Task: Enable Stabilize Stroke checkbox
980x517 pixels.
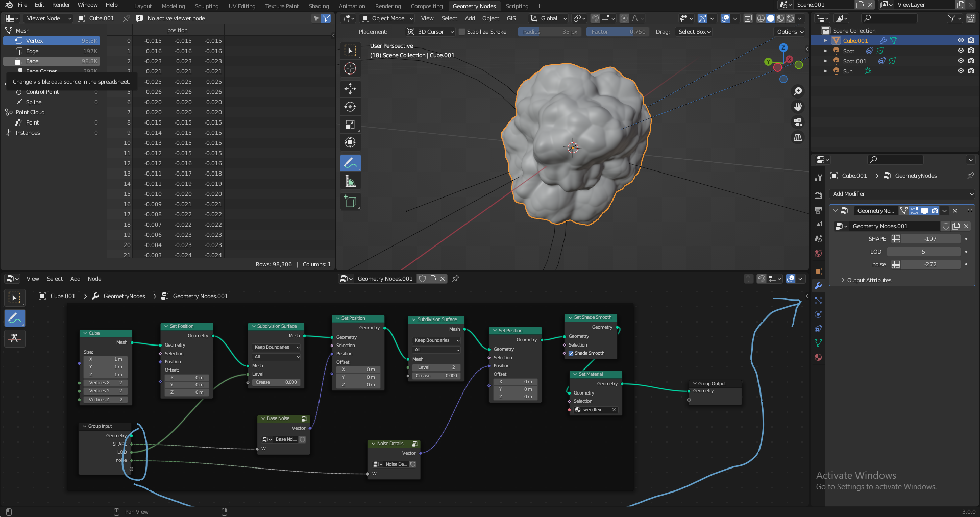Action: pos(462,32)
